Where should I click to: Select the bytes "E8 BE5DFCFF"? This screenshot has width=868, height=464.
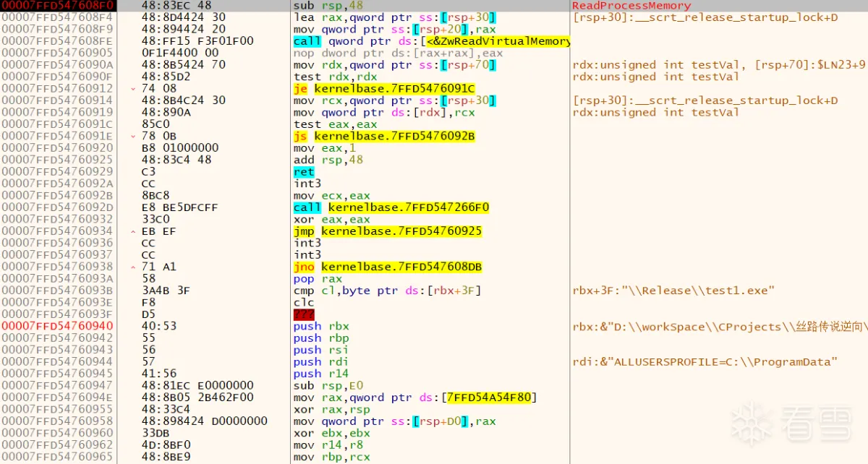coord(180,207)
